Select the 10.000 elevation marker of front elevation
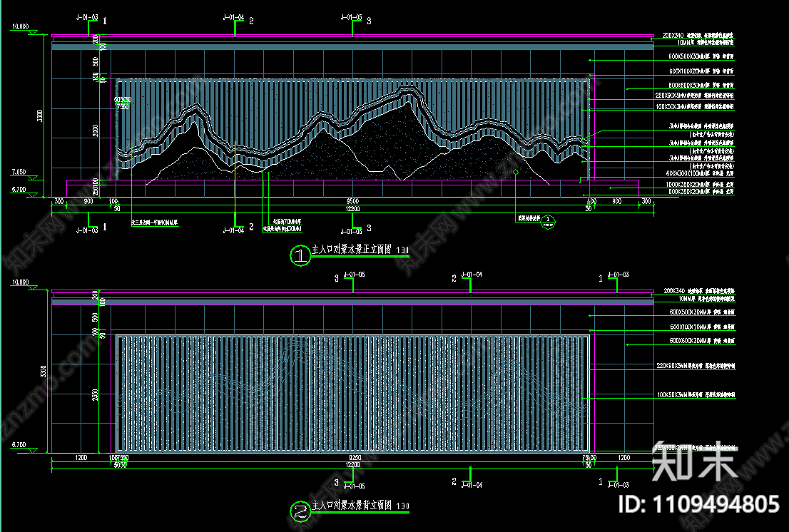This screenshot has height=532, width=789. point(19,26)
